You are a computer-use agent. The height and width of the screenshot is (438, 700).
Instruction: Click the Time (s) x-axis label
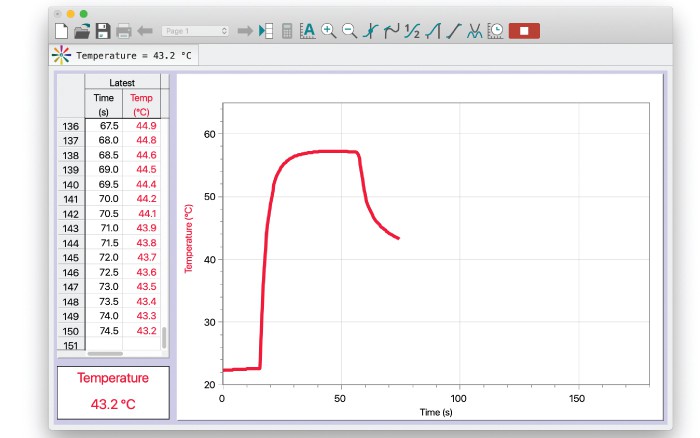(x=436, y=411)
